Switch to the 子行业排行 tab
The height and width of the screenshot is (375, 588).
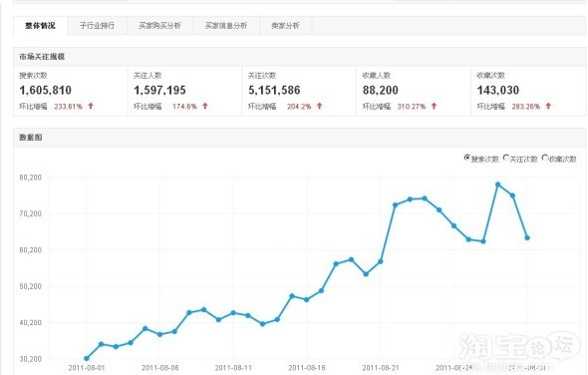[97, 26]
